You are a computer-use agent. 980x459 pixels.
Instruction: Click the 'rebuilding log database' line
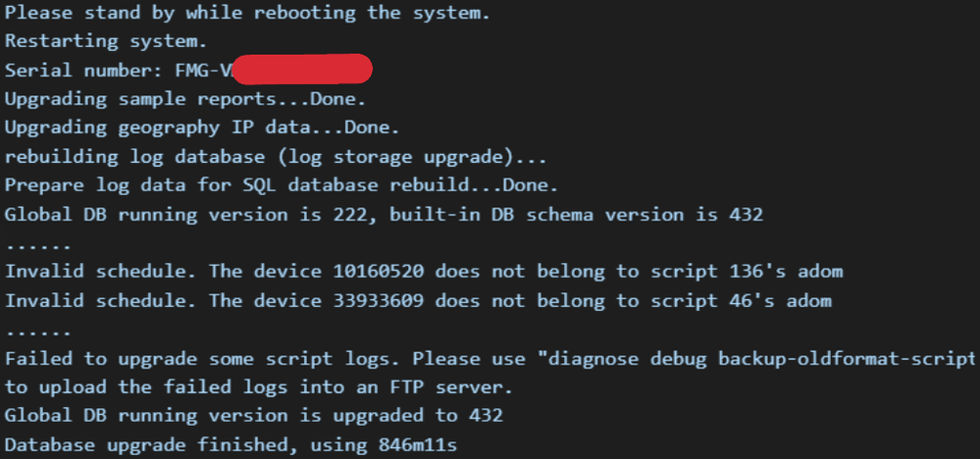tap(275, 156)
